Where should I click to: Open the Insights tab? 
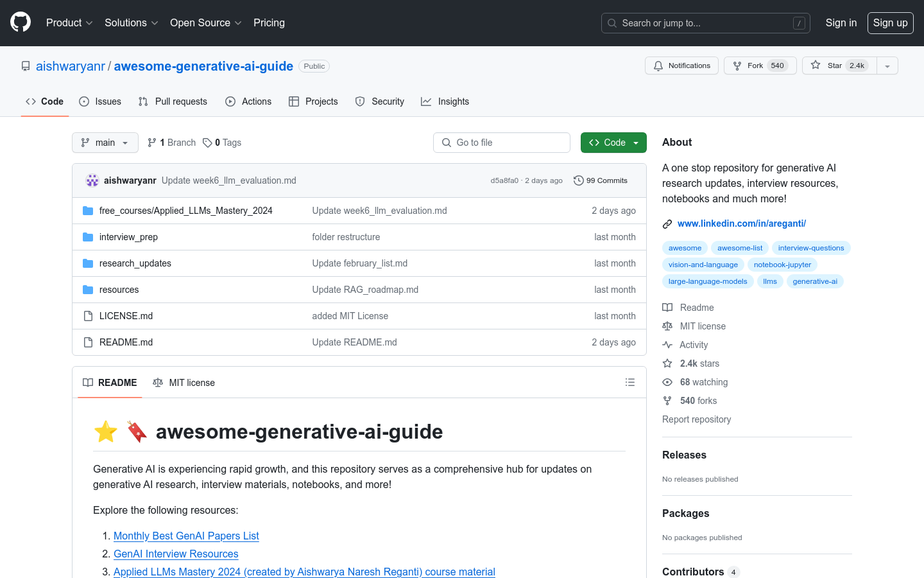pyautogui.click(x=445, y=101)
